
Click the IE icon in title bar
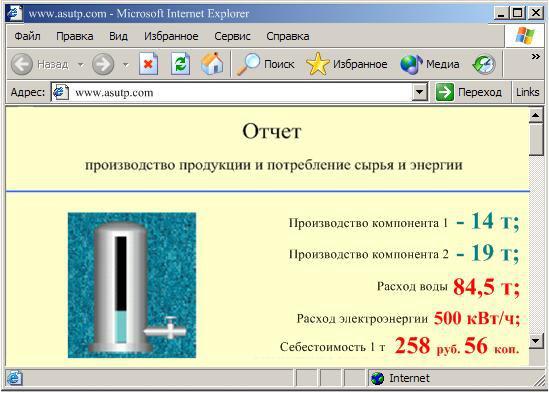click(14, 13)
